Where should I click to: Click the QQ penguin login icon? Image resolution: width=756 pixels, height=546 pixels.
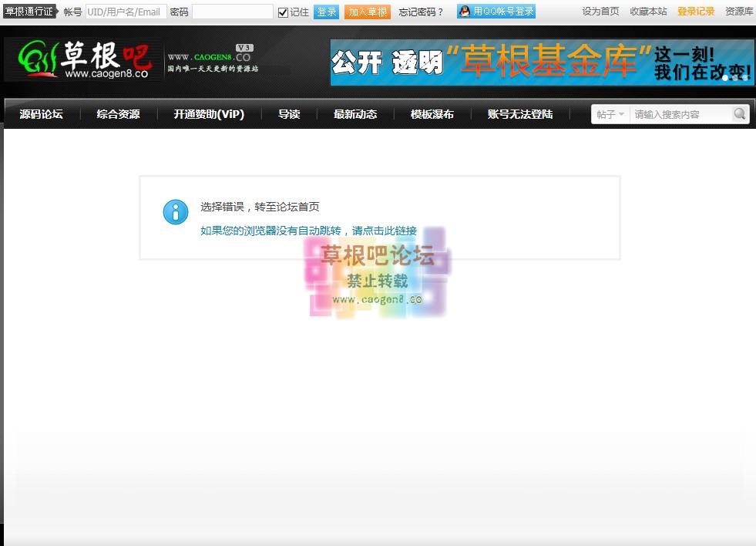coord(464,12)
